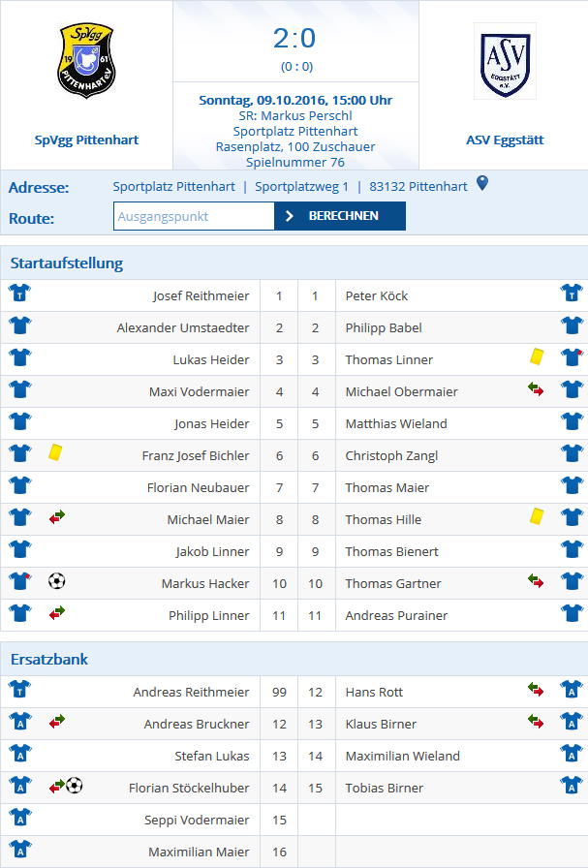
Task: Click the yellow card icon beside Franz Josef Bichler
Action: pyautogui.click(x=55, y=452)
